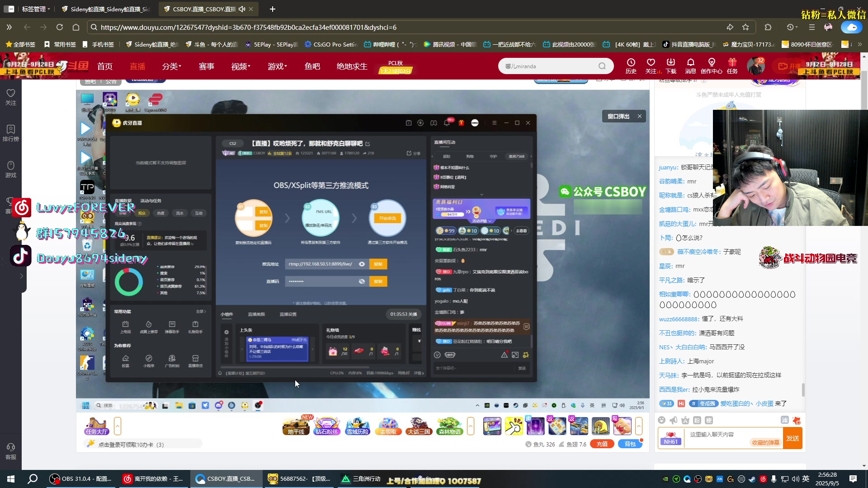Open 客服 support in left sidebar
The image size is (868, 488).
pyautogui.click(x=11, y=451)
